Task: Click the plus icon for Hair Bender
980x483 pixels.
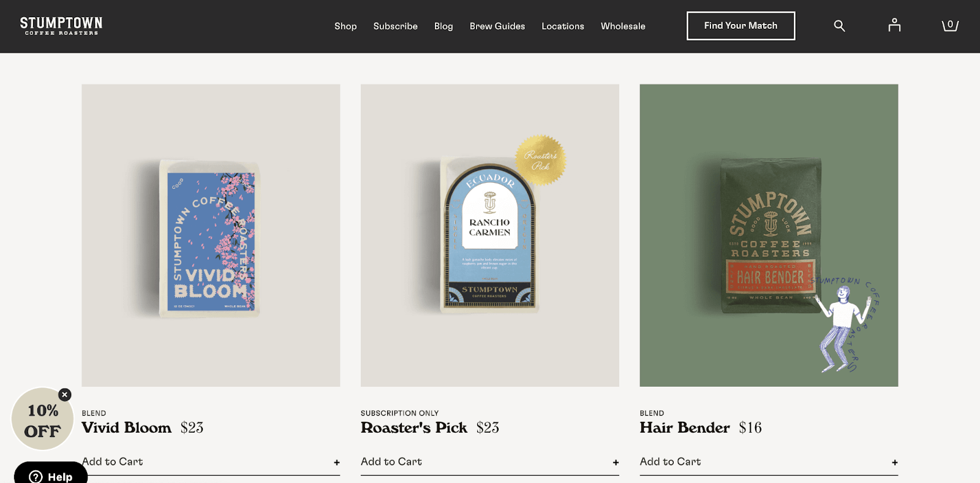Action: pos(895,463)
